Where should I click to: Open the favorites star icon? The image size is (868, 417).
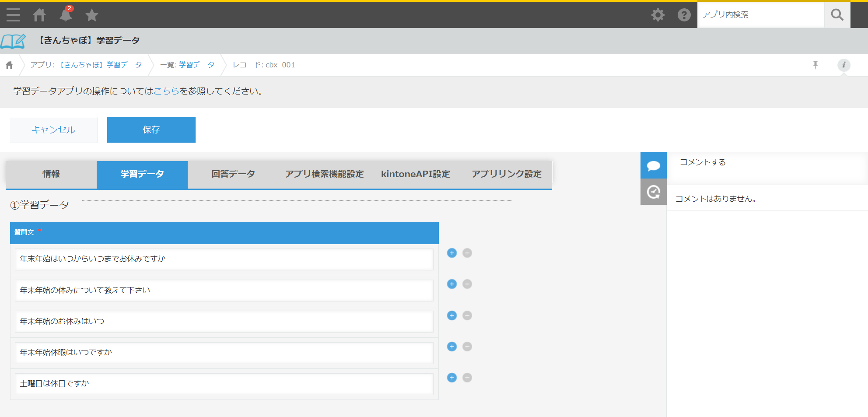pyautogui.click(x=92, y=15)
